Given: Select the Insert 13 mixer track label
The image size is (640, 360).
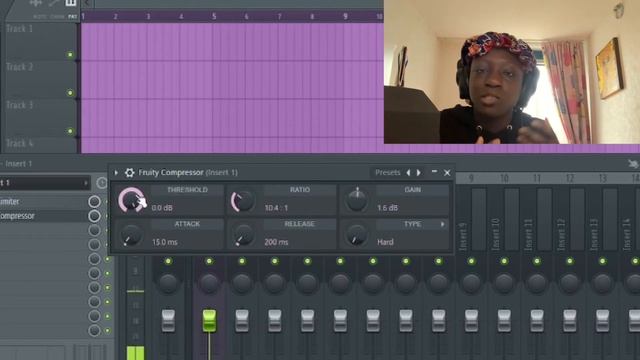Looking at the screenshot, I should coord(594,235).
